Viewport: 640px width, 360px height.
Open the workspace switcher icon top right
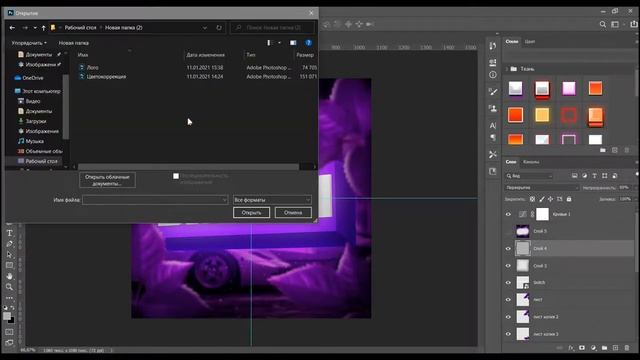pyautogui.click(x=615, y=24)
